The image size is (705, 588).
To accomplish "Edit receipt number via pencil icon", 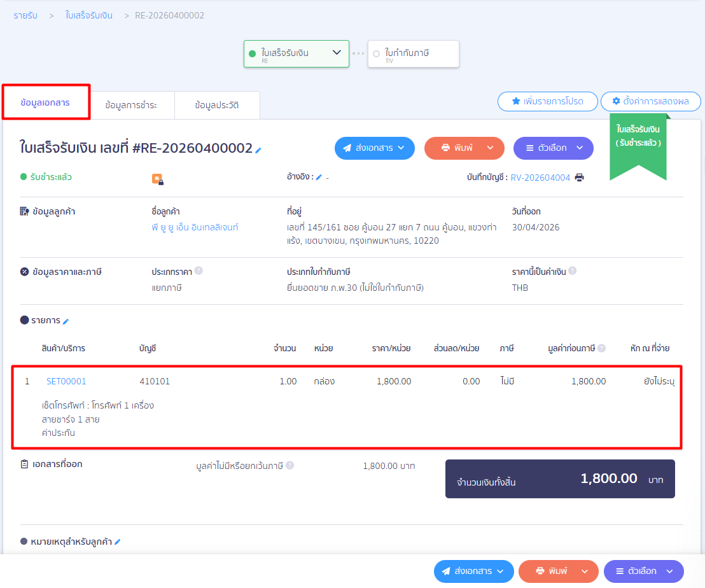I will (x=258, y=150).
